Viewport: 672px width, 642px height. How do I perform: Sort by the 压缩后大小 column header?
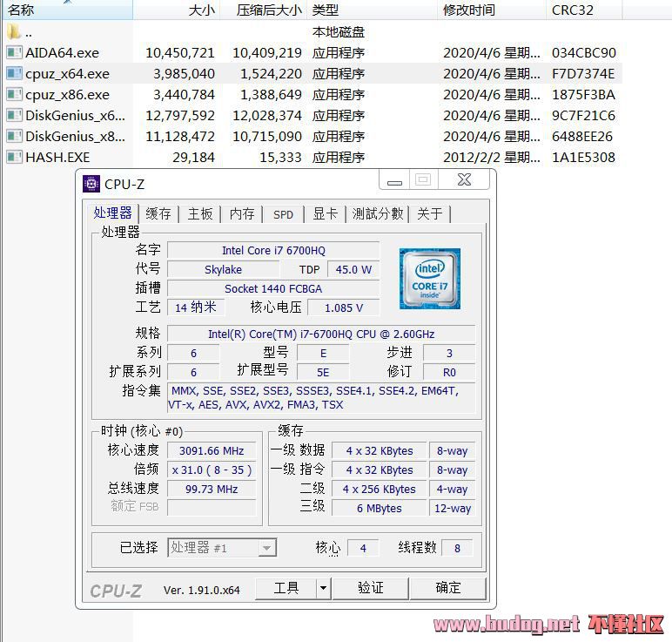click(x=263, y=10)
